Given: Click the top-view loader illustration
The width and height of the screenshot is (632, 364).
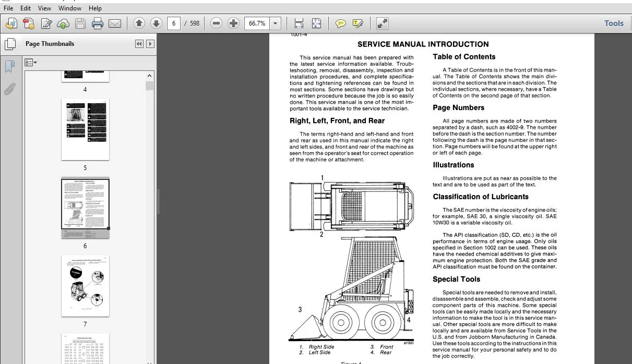Looking at the screenshot, I should pyautogui.click(x=352, y=207).
